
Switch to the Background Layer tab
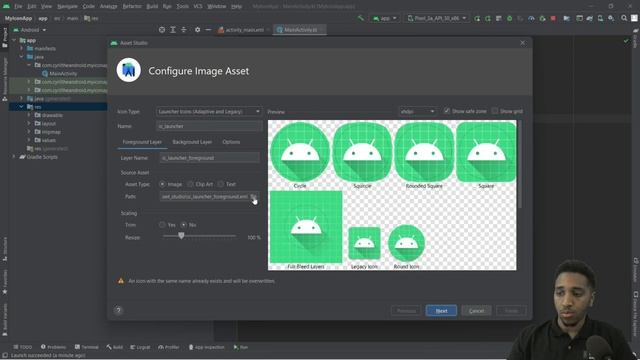tap(192, 142)
